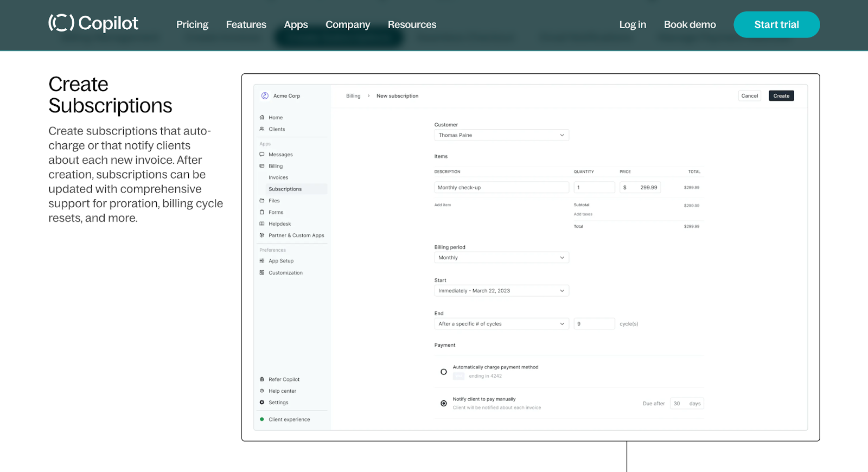Go to Invoices in the sidebar

[x=278, y=177]
